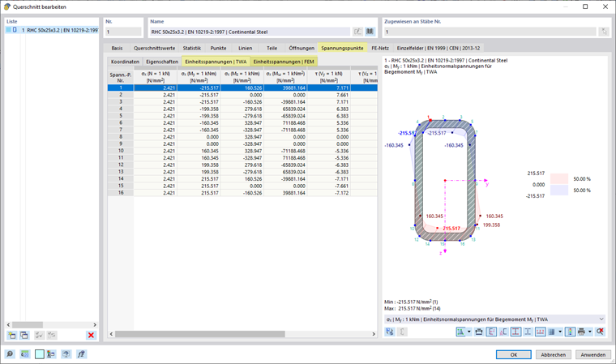This screenshot has width=616, height=364.
Task: Click the edit name pencil icon
Action: pyautogui.click(x=358, y=32)
